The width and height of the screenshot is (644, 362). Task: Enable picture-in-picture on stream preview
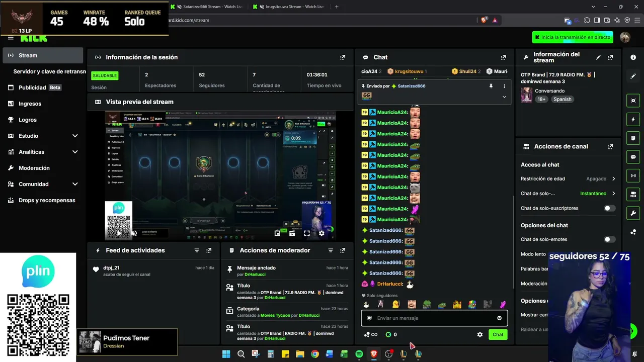pos(277,233)
